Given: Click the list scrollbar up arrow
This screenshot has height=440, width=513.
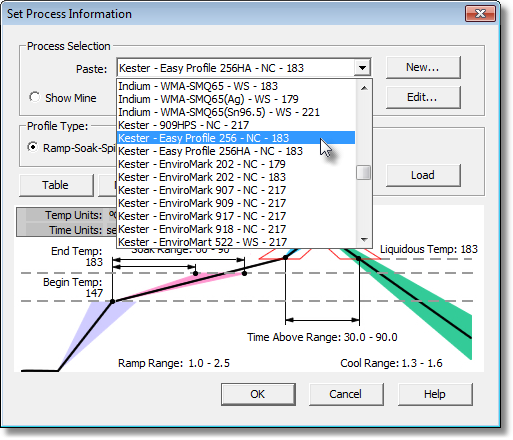Looking at the screenshot, I should click(364, 88).
